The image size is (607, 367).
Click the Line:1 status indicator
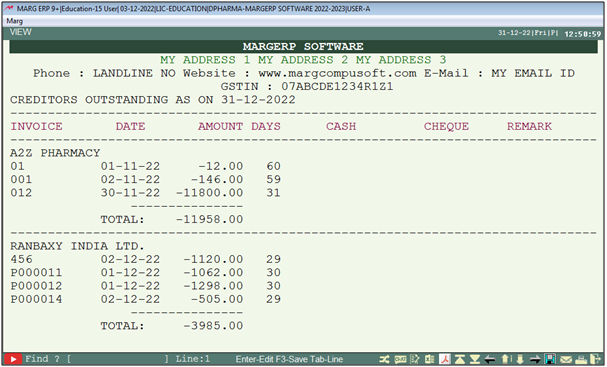(x=193, y=359)
